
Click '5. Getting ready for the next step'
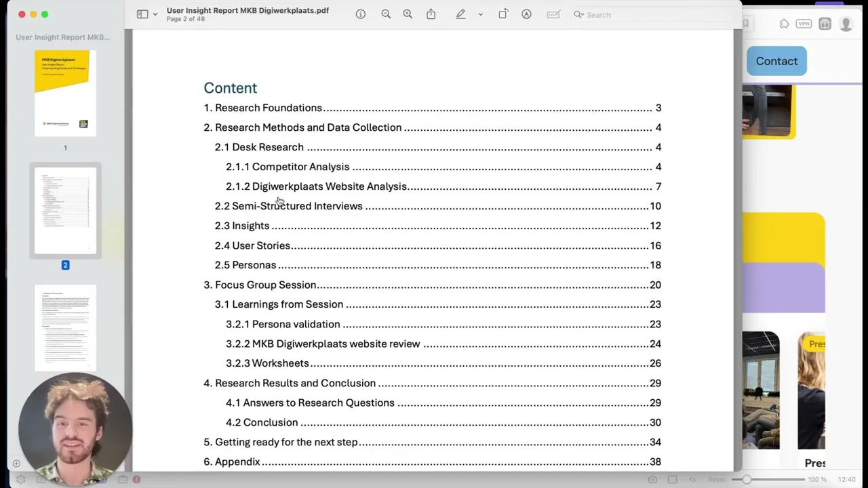tap(432, 442)
